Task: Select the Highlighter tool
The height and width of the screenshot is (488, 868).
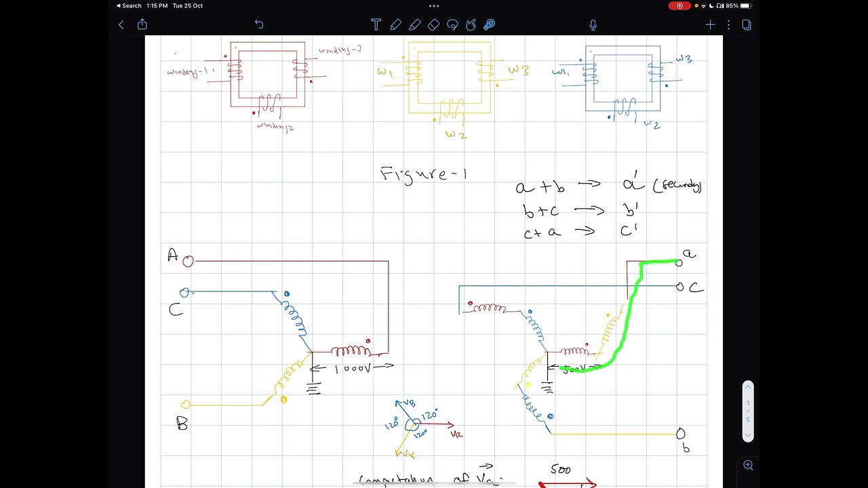Action: point(414,25)
